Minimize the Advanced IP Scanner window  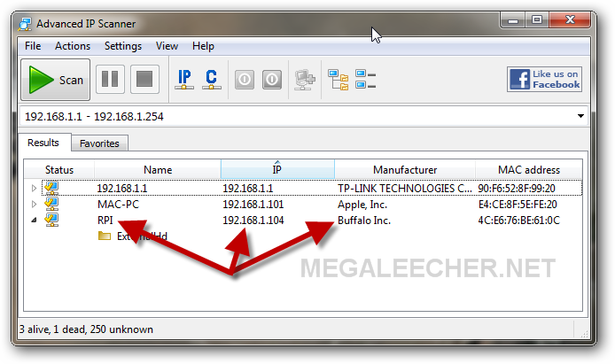(x=512, y=20)
